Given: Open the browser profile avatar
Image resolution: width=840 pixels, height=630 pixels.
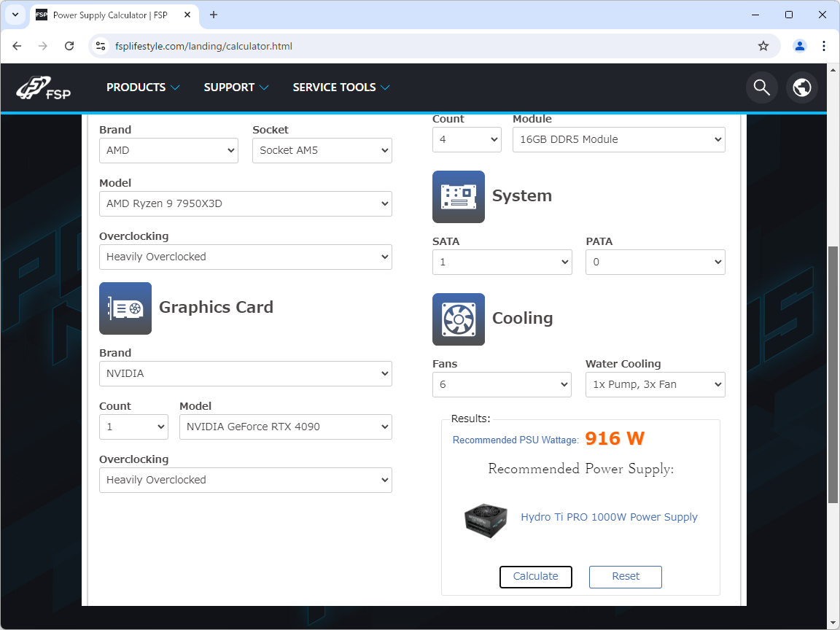Looking at the screenshot, I should pyautogui.click(x=800, y=46).
